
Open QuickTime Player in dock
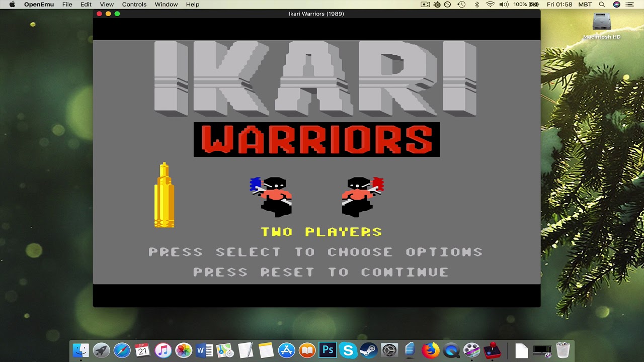coord(451,350)
